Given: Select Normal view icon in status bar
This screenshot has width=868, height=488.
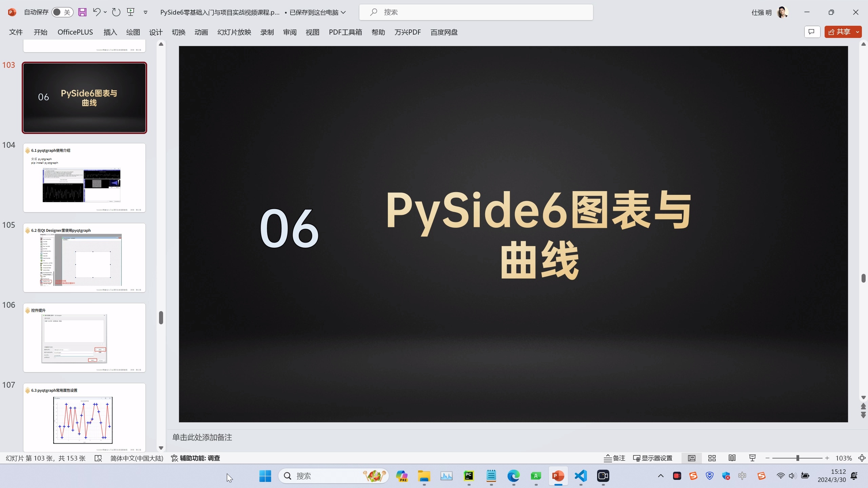Looking at the screenshot, I should 691,458.
